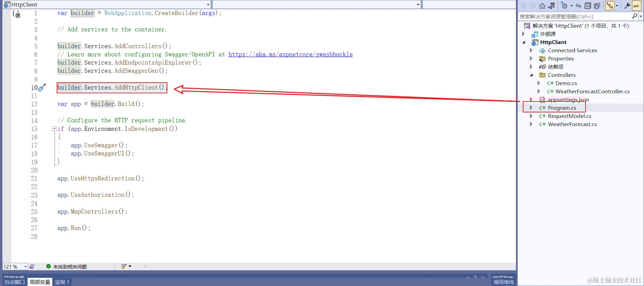This screenshot has height=286, width=644.
Task: Select the Controllers folder
Action: click(x=562, y=75)
